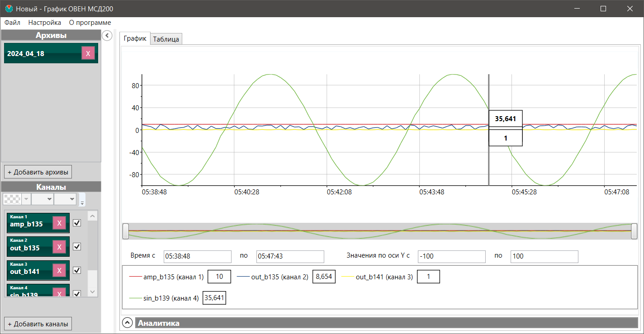Expand the Аналитика section

(x=128, y=323)
